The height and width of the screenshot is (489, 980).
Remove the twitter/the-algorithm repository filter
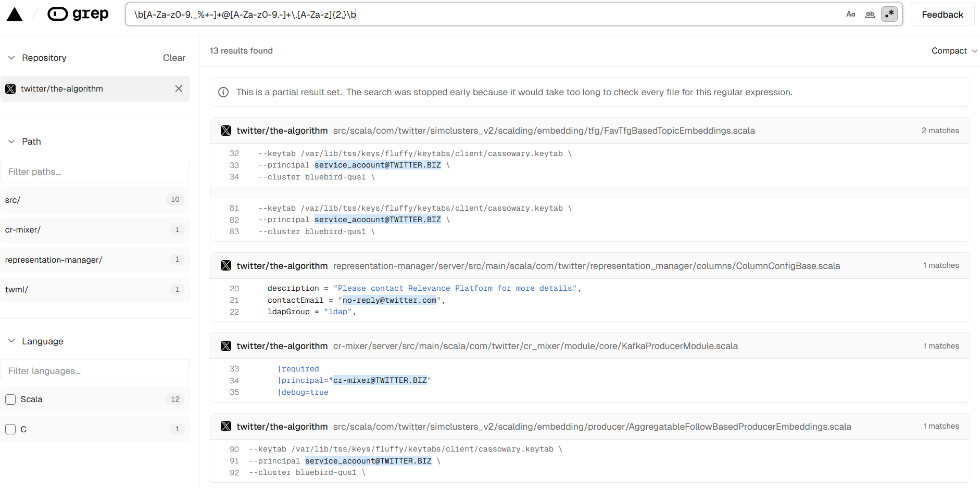coord(179,89)
